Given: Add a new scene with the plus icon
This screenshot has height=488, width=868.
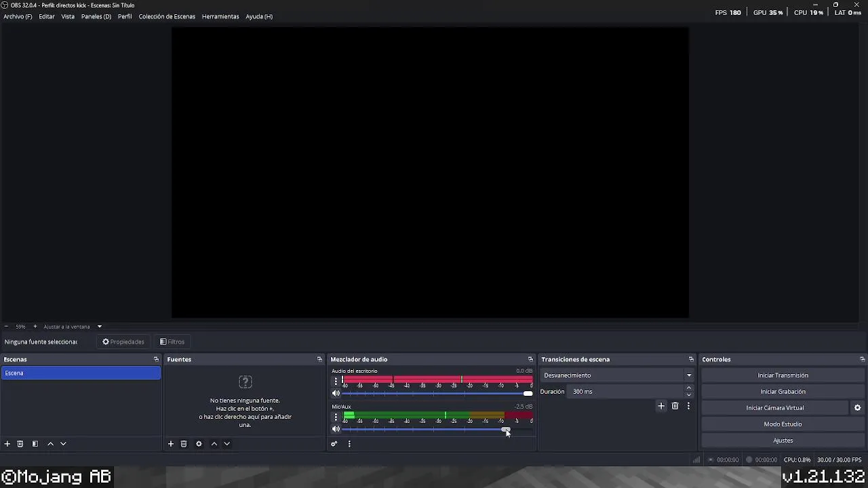Looking at the screenshot, I should pyautogui.click(x=7, y=444).
